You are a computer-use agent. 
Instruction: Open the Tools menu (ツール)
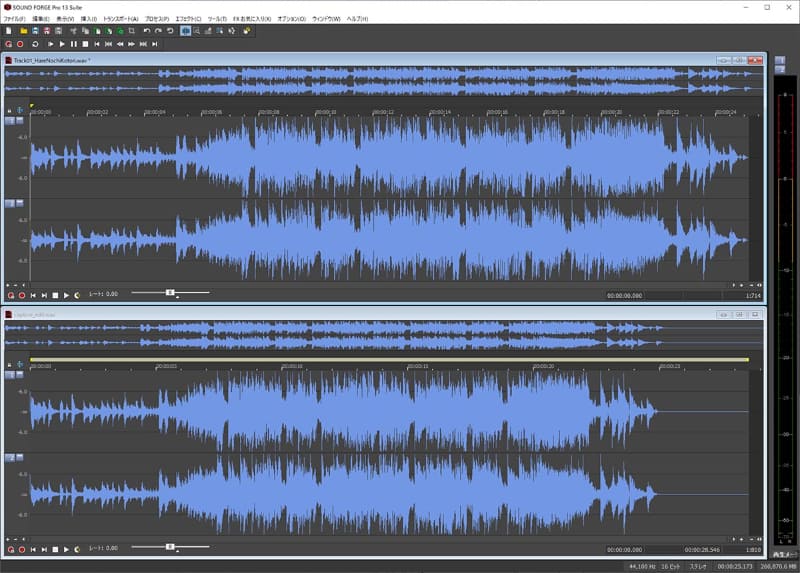coord(217,19)
